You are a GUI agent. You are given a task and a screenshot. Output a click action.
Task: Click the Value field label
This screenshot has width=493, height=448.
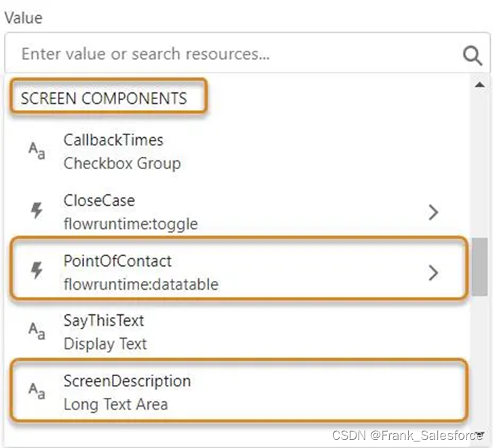pyautogui.click(x=23, y=18)
